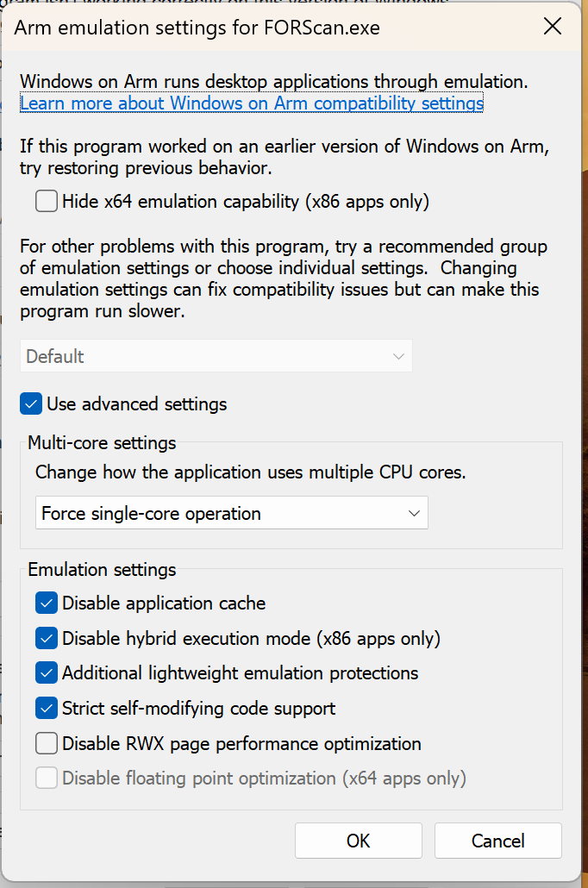This screenshot has width=588, height=888.
Task: Open "Learn more about Windows on Arm compatibility settings"
Action: click(251, 103)
